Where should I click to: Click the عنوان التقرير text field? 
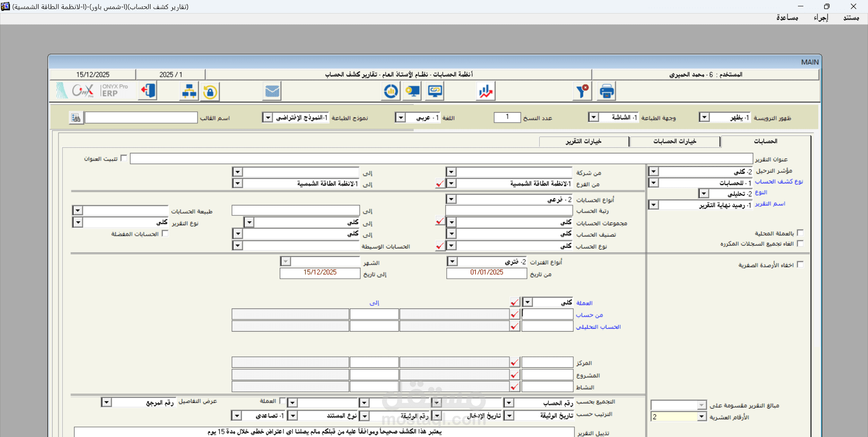tap(441, 159)
